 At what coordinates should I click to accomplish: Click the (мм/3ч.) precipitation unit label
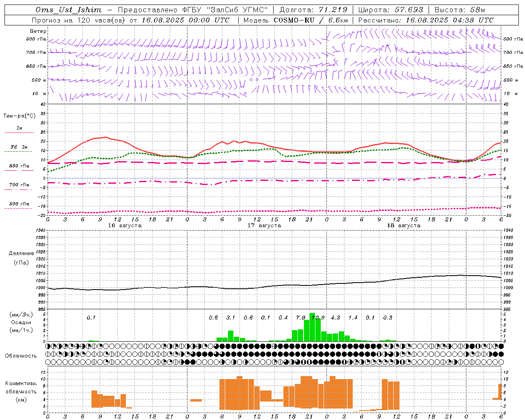click(21, 315)
